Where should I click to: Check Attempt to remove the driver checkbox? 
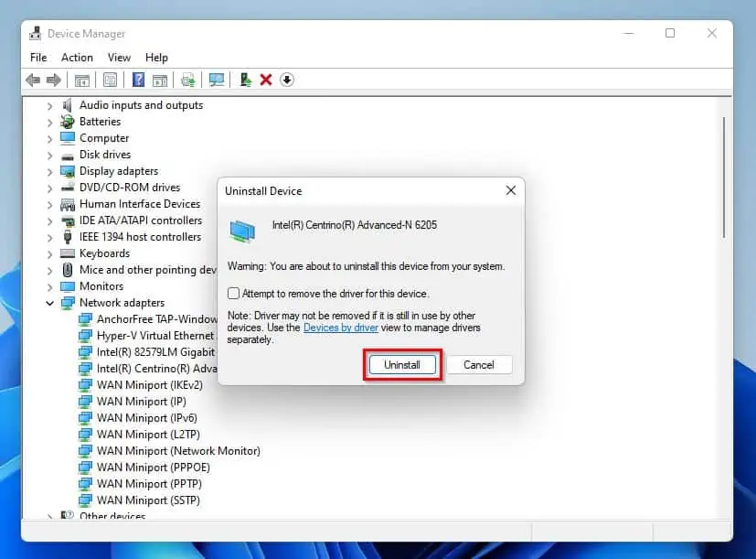(233, 293)
